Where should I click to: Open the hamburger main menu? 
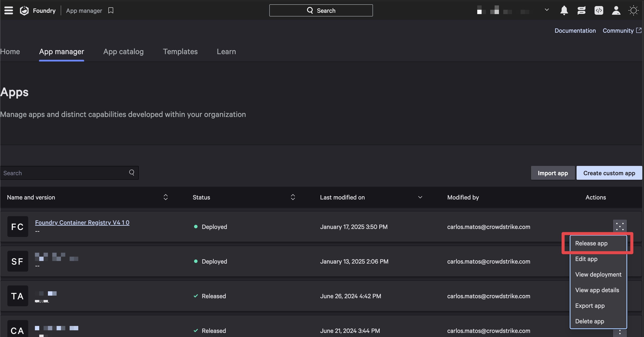click(x=9, y=10)
